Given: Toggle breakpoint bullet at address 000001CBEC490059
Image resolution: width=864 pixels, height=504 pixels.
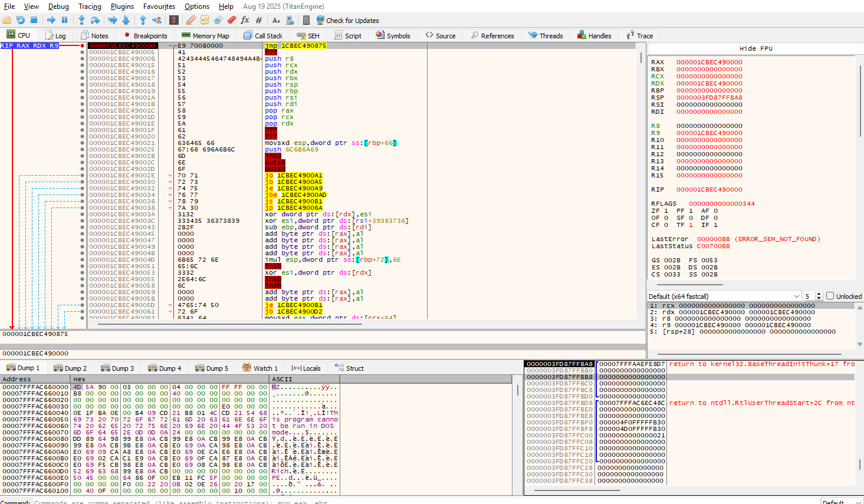Looking at the screenshot, I should tap(83, 292).
